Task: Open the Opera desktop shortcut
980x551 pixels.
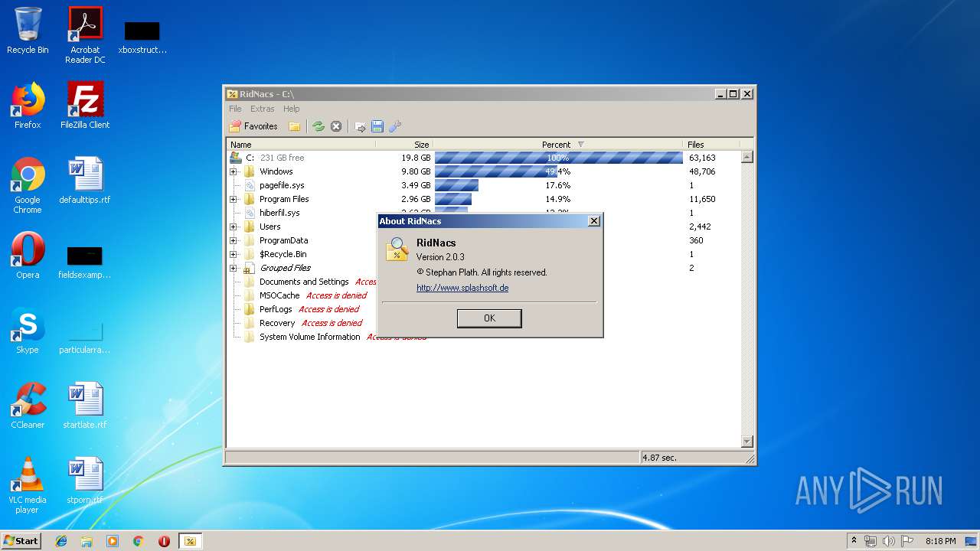Action: [x=28, y=256]
